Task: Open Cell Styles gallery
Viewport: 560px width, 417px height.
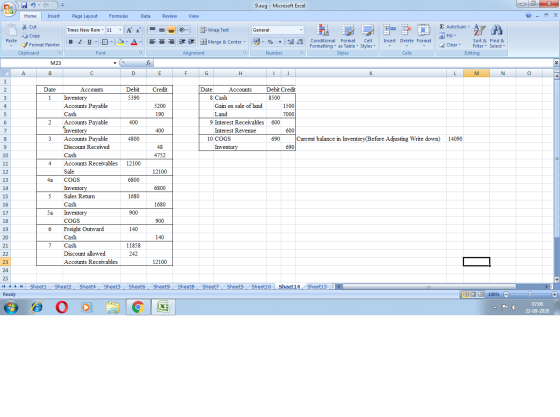Action: (368, 36)
